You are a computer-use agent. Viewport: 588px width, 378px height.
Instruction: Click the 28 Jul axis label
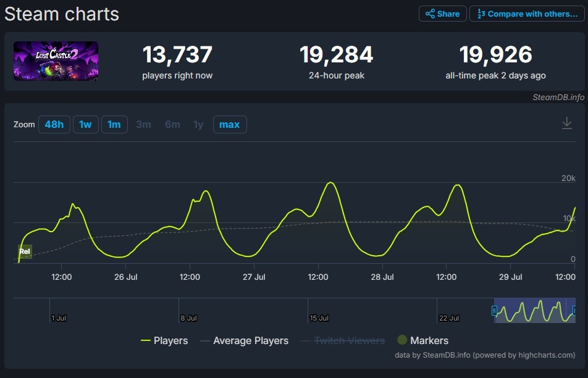[382, 277]
